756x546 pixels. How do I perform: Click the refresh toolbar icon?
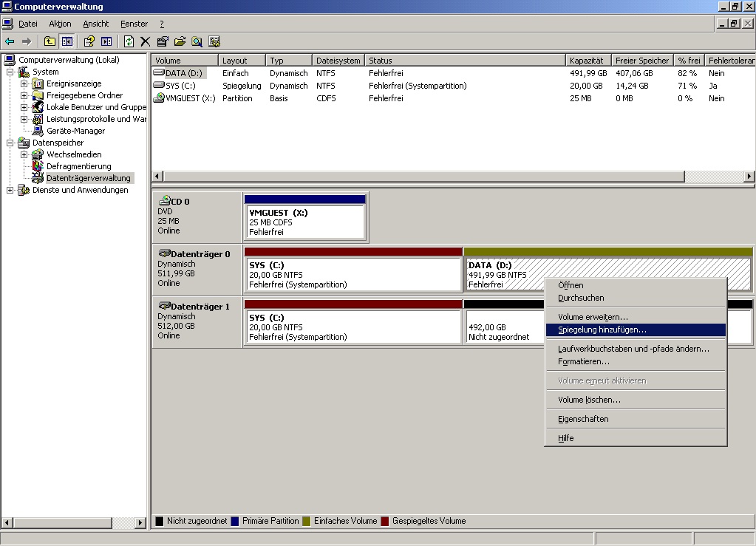(x=129, y=41)
